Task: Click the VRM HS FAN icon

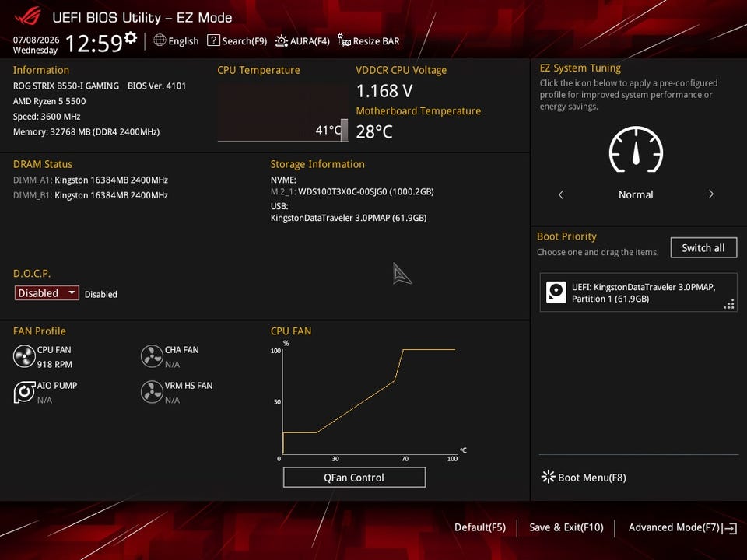Action: [x=152, y=392]
